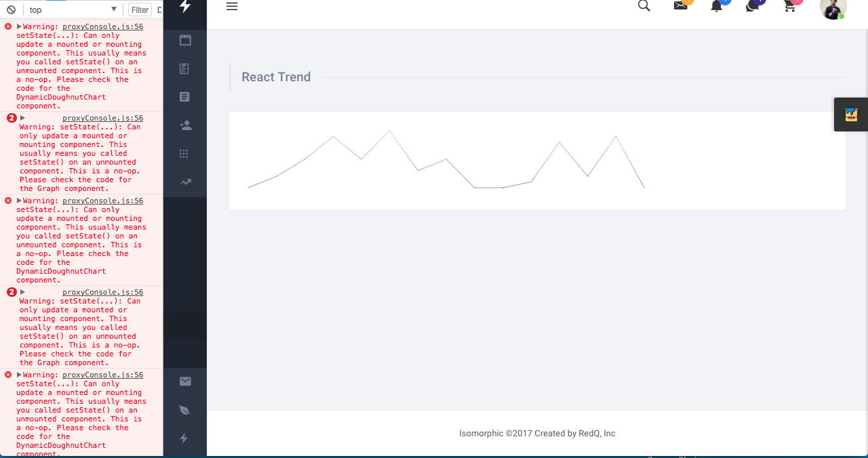
Task: Open the chat messages icon in the top bar
Action: click(x=752, y=6)
